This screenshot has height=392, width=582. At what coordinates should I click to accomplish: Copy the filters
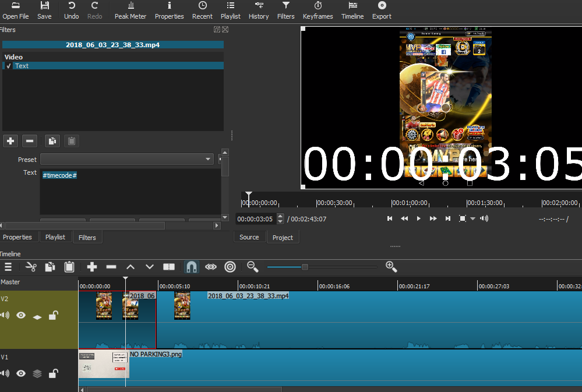click(x=52, y=141)
